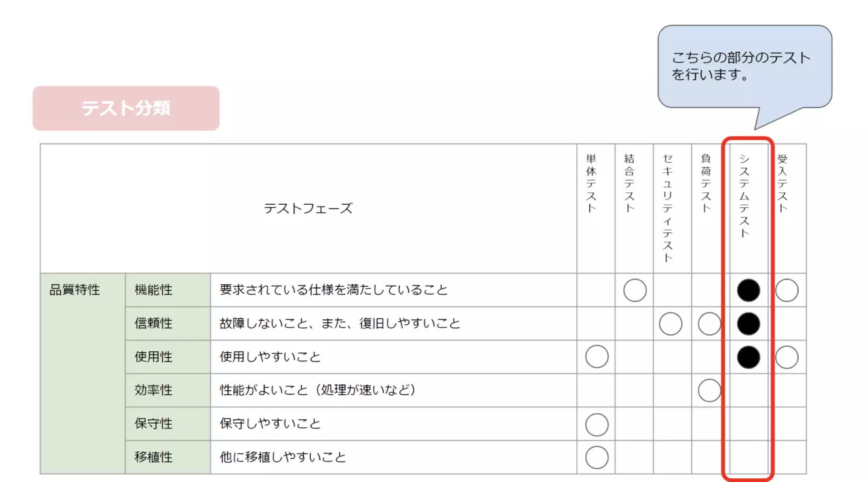
Task: Click 負荷テスト circle in 効率性 row
Action: pyautogui.click(x=709, y=390)
